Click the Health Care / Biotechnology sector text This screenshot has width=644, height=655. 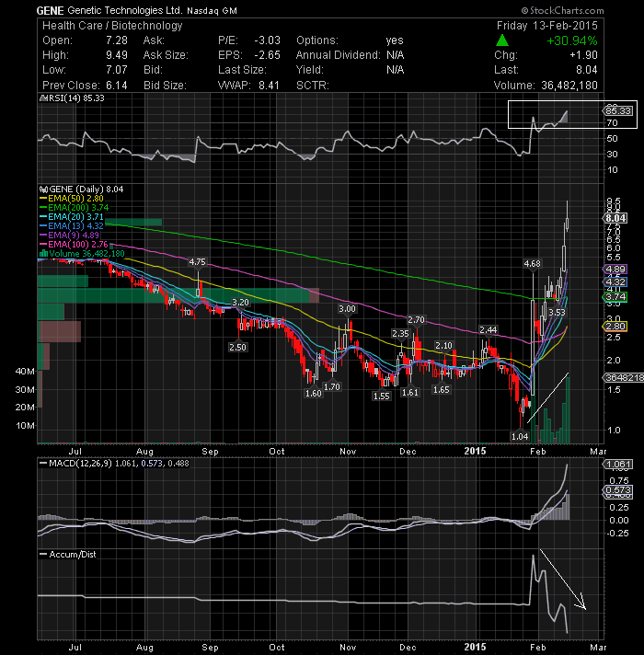(112, 26)
